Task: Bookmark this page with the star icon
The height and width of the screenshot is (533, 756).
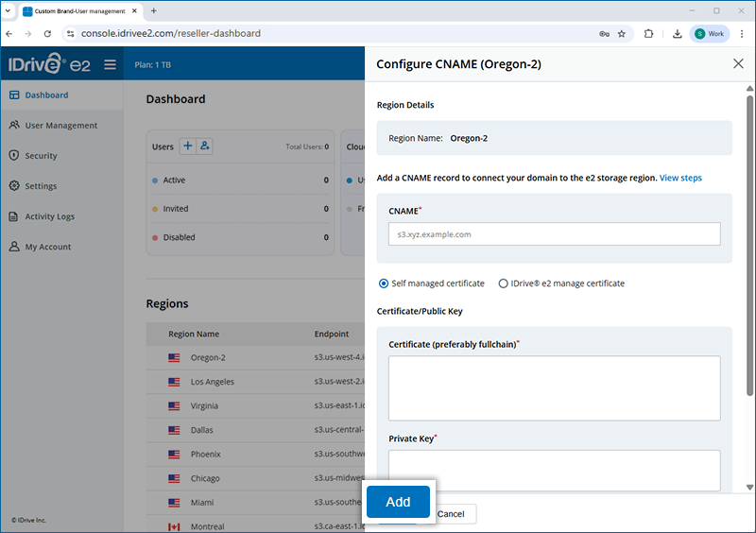Action: coord(622,34)
